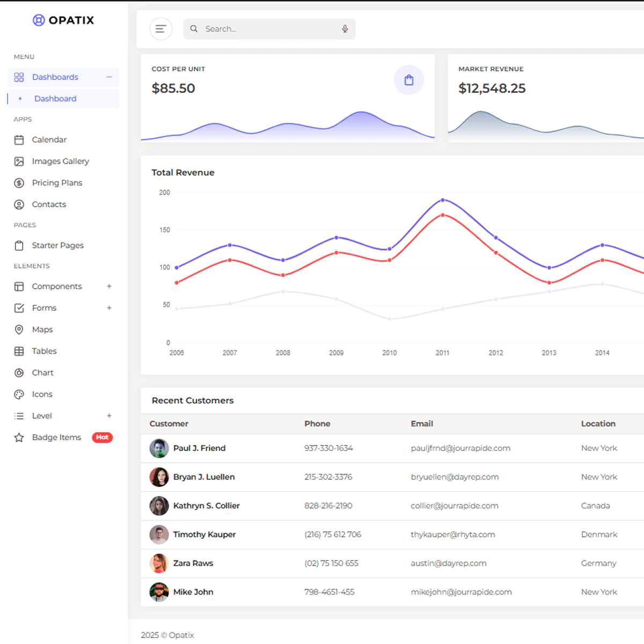The height and width of the screenshot is (644, 644).
Task: Expand the Forms submenu
Action: tap(109, 308)
